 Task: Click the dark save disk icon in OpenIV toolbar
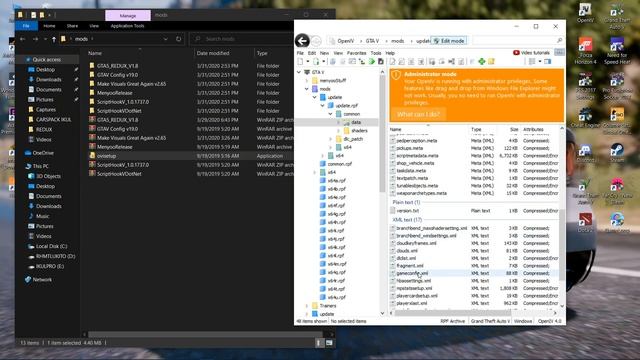381,62
